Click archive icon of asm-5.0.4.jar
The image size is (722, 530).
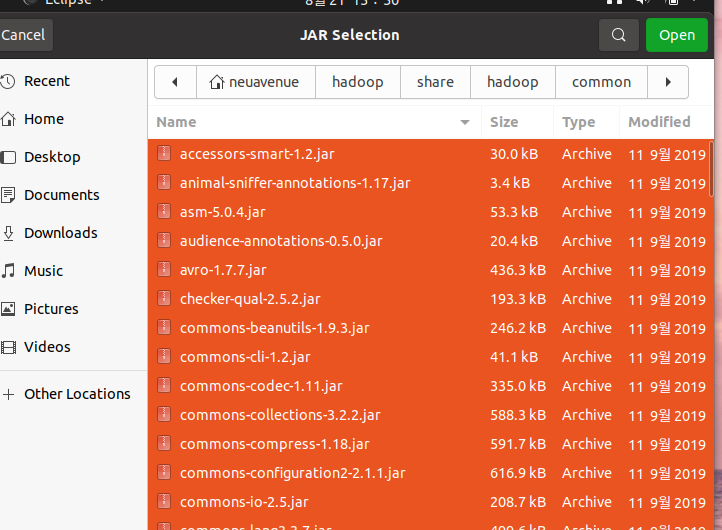pyautogui.click(x=164, y=211)
